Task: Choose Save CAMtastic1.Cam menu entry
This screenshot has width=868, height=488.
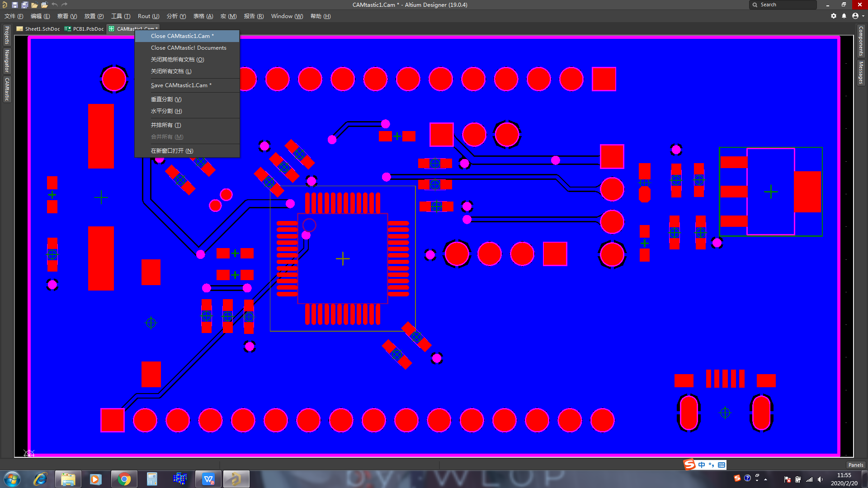Action: point(181,85)
